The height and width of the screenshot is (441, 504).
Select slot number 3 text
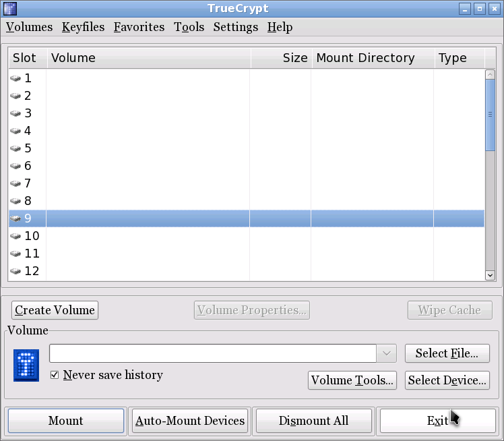tap(28, 113)
